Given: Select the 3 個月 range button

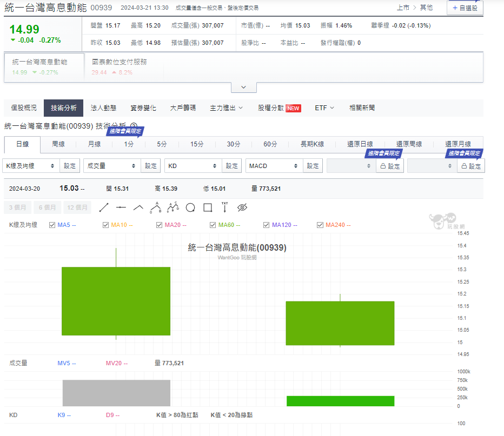Looking at the screenshot, I should click(x=17, y=207).
